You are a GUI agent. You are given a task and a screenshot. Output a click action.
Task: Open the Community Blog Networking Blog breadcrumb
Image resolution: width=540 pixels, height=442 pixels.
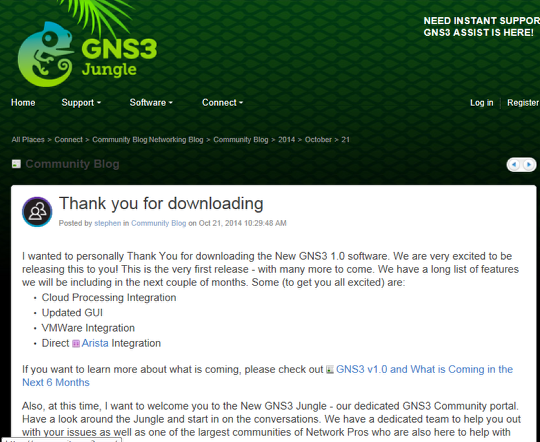[148, 140]
